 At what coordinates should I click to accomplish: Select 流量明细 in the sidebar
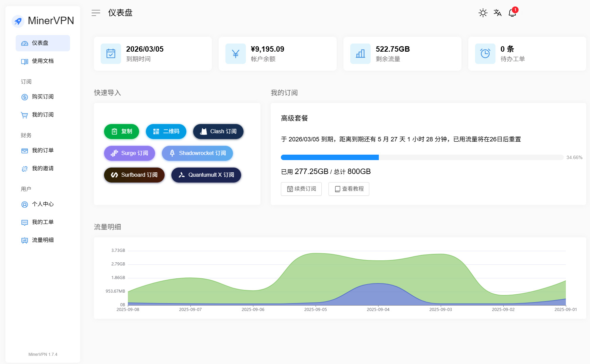point(43,240)
